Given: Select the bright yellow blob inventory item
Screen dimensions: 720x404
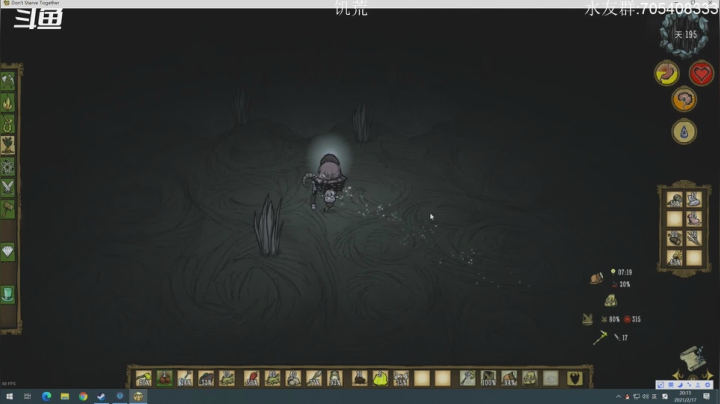Looking at the screenshot, I should click(x=380, y=378).
